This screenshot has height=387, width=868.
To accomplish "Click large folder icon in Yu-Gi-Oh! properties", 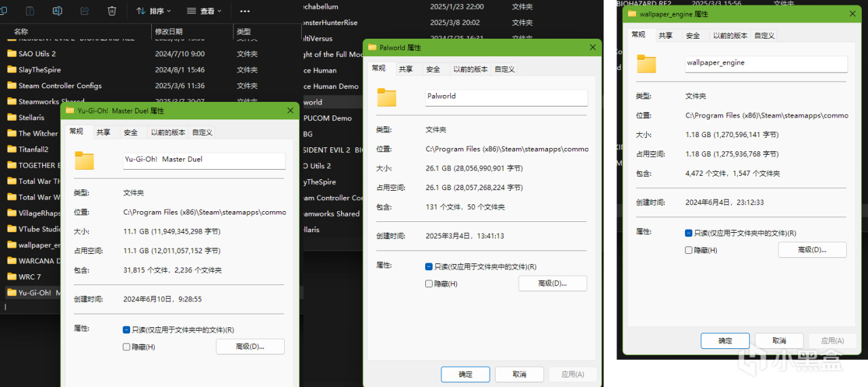I will (84, 160).
